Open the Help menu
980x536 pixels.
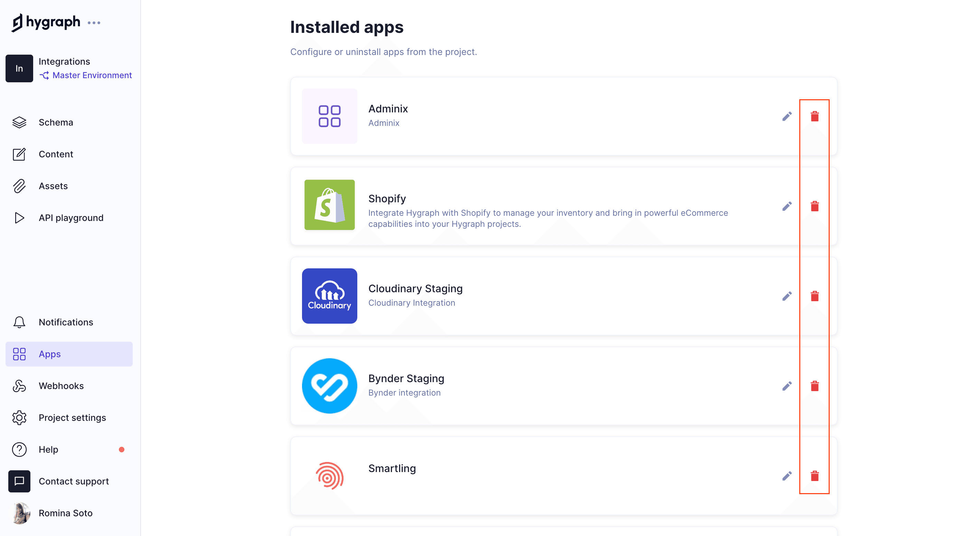[48, 449]
